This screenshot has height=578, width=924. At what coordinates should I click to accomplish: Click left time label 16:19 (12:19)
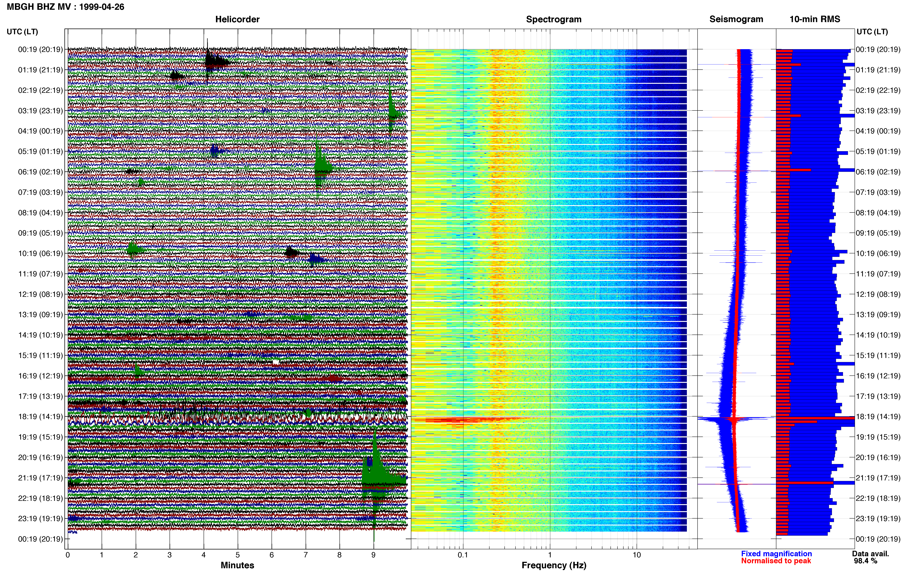tap(40, 376)
